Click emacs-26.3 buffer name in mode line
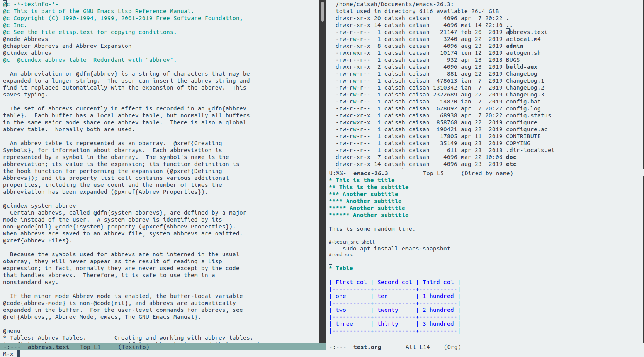 tap(370, 173)
